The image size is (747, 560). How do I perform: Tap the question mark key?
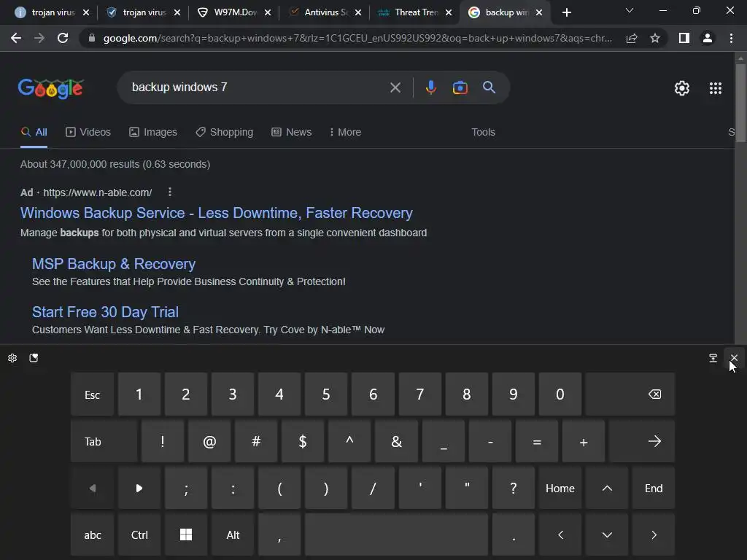pos(513,488)
